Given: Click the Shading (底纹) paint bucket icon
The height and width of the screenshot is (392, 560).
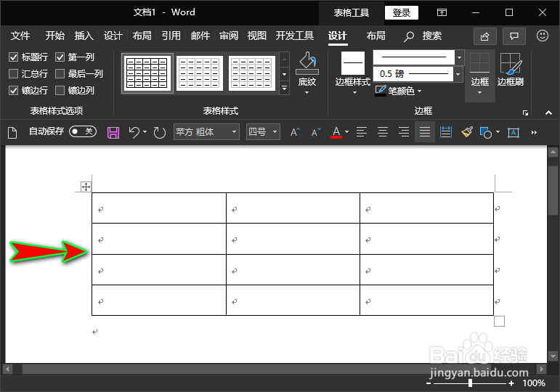Looking at the screenshot, I should pos(307,61).
